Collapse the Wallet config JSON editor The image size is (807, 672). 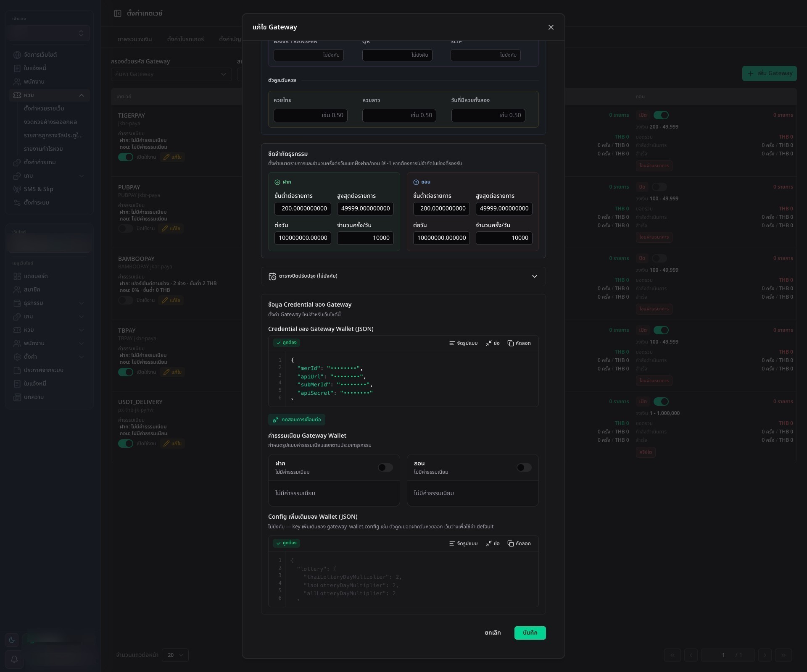(x=493, y=543)
